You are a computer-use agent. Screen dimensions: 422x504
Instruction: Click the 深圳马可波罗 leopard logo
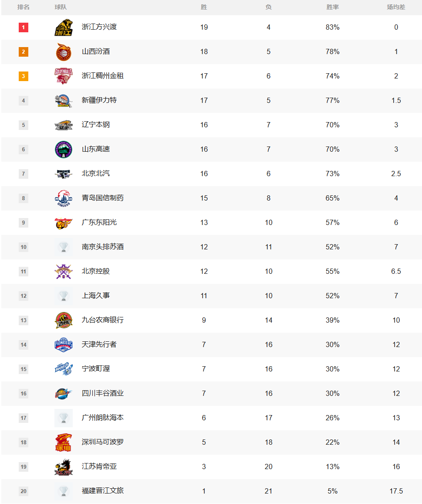pyautogui.click(x=64, y=443)
